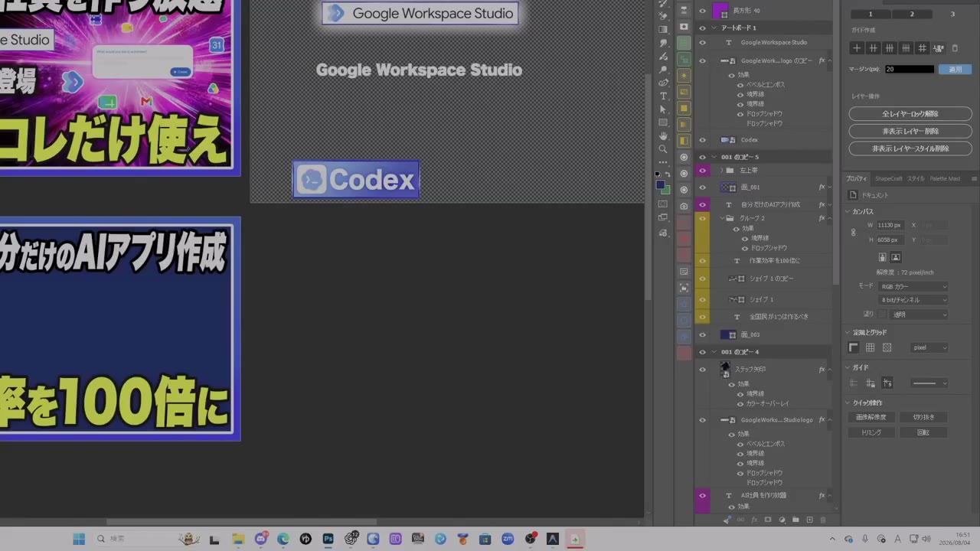This screenshot has height=551, width=980.
Task: Collapse the アートボード 1 artboard
Action: click(x=715, y=28)
